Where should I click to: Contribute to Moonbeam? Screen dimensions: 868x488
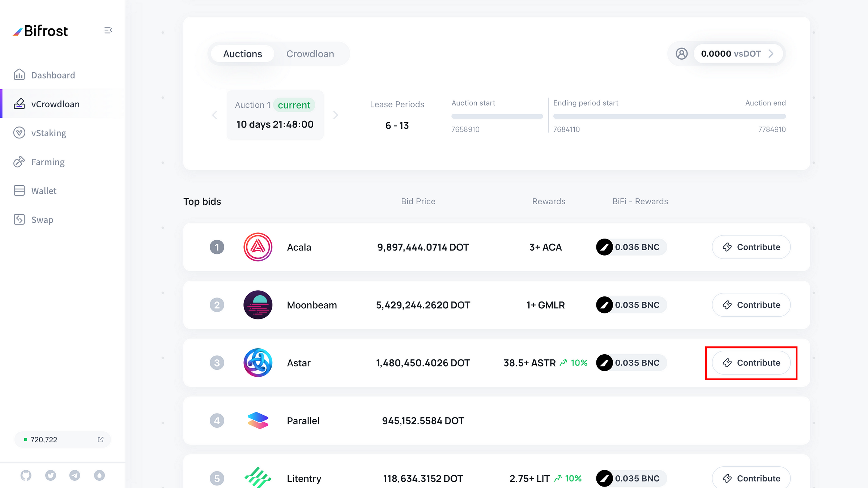(751, 305)
